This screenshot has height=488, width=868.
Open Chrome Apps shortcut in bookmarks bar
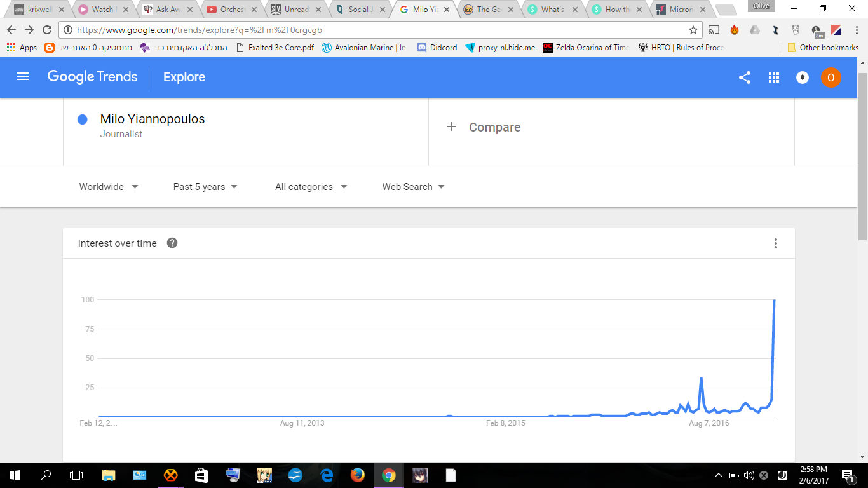pyautogui.click(x=22, y=48)
